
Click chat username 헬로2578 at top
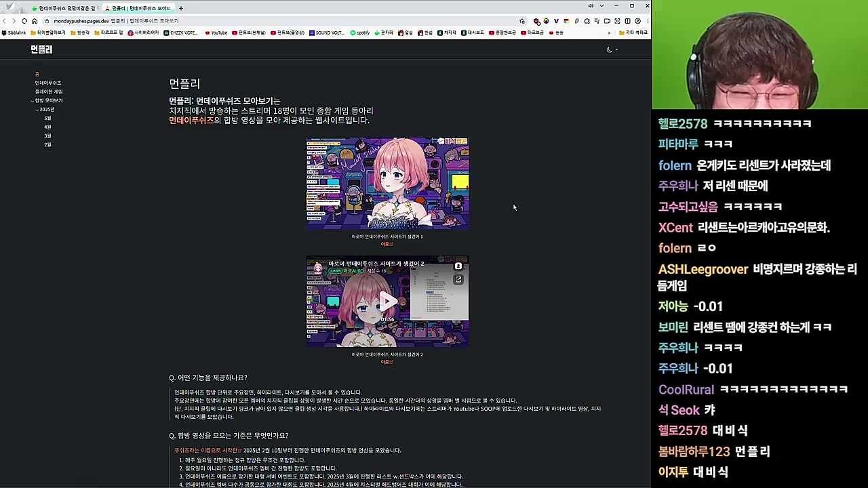[683, 124]
